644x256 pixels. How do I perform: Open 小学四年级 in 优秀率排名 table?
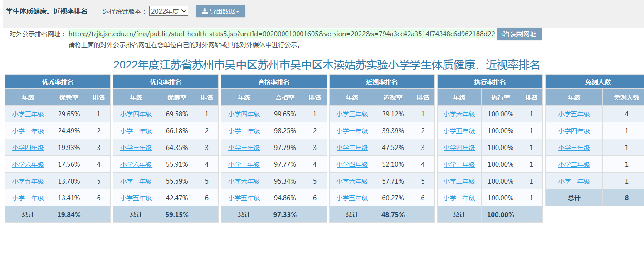(x=28, y=148)
